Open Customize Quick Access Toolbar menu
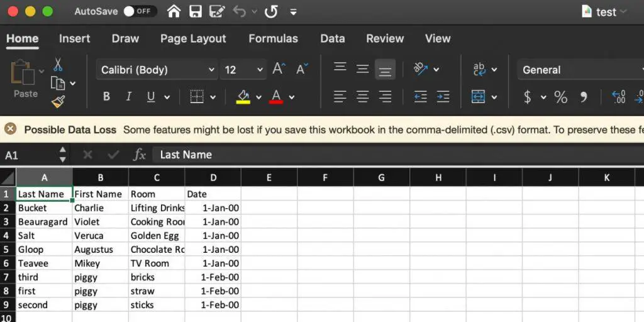The height and width of the screenshot is (322, 644). coord(293,12)
